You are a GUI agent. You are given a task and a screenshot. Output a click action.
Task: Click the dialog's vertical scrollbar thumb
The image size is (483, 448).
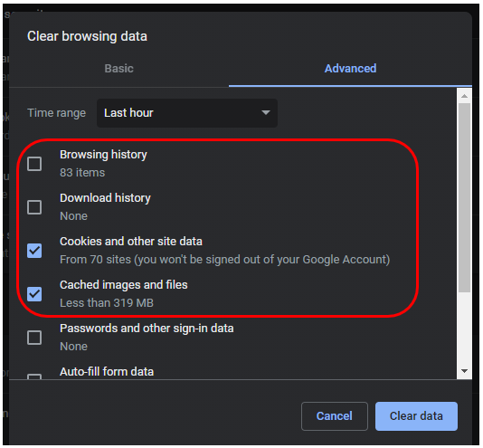[x=464, y=197]
